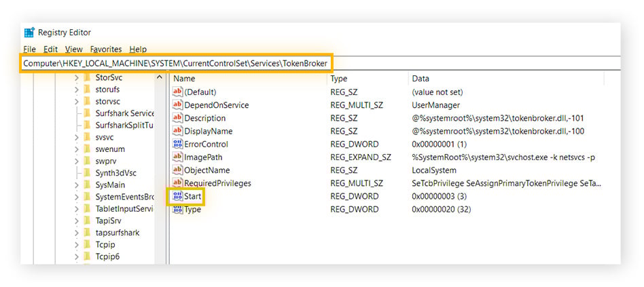Expand the StorSvc tree node
This screenshot has height=287, width=644.
tap(77, 77)
